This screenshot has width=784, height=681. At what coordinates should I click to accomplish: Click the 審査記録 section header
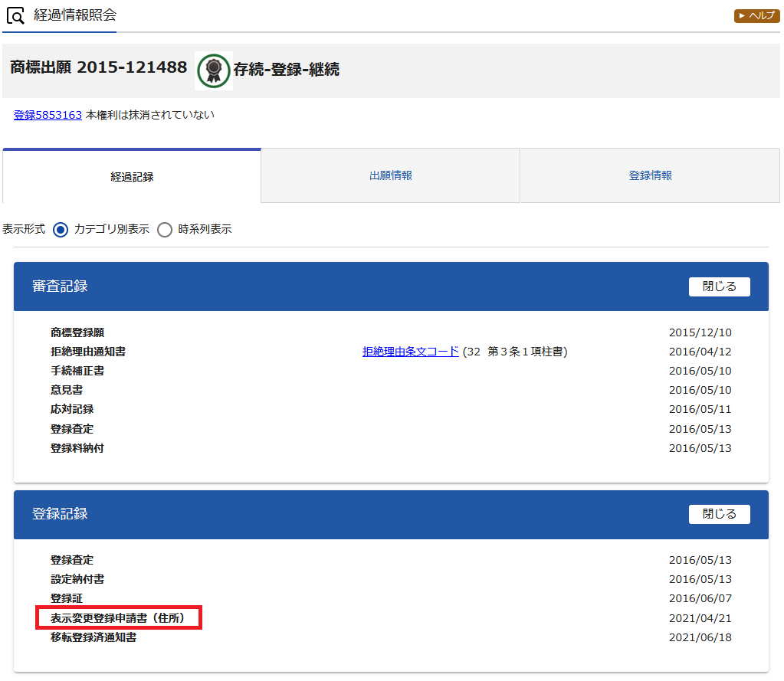click(391, 286)
